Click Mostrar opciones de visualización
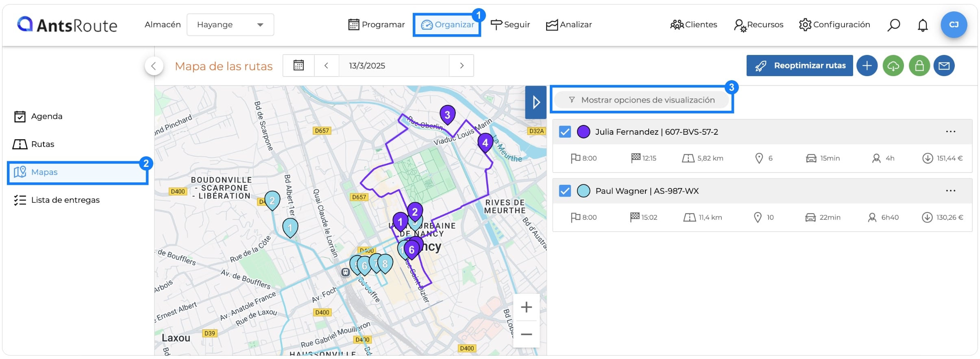The image size is (980, 359). coord(642,100)
